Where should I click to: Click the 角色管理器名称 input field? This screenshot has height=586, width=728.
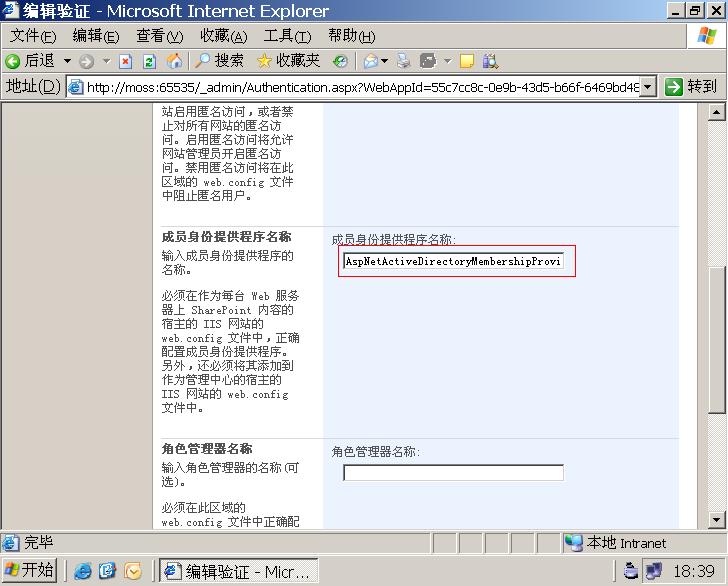click(x=453, y=473)
